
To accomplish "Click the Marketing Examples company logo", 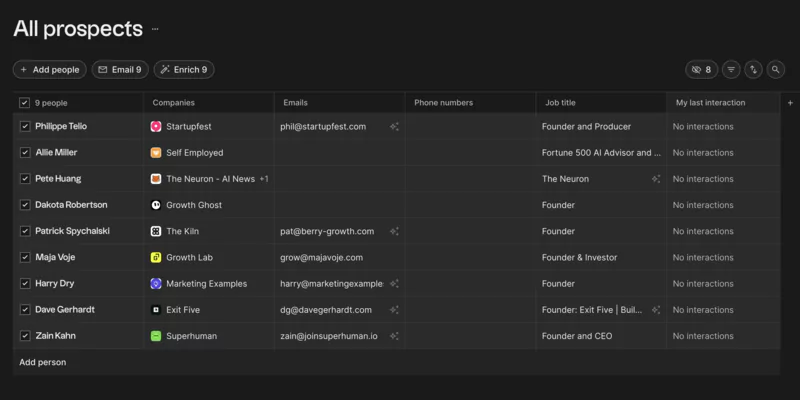I will click(x=156, y=284).
